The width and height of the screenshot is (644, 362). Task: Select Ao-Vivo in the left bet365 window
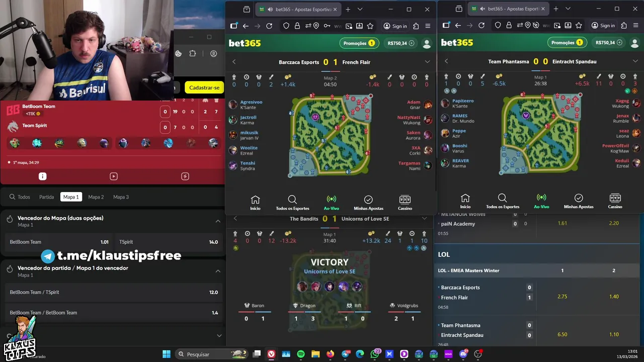[x=331, y=203]
